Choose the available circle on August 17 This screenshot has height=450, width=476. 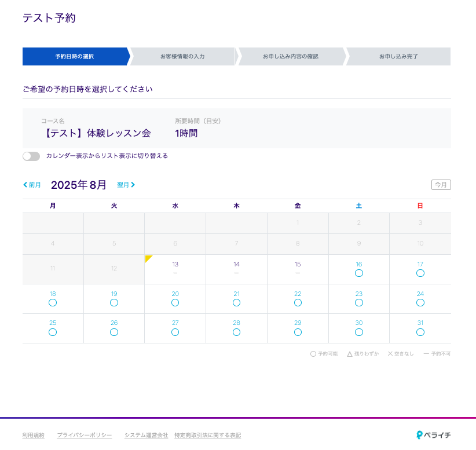[420, 273]
